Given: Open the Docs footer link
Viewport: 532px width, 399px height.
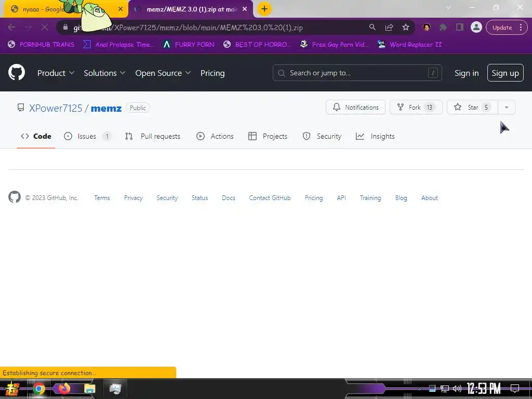Looking at the screenshot, I should [229, 198].
